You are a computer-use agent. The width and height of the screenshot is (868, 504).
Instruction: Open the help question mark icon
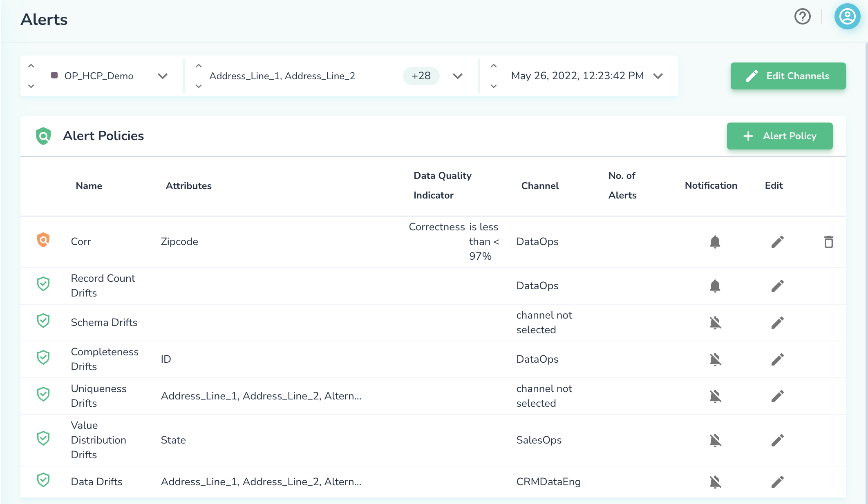coord(802,17)
